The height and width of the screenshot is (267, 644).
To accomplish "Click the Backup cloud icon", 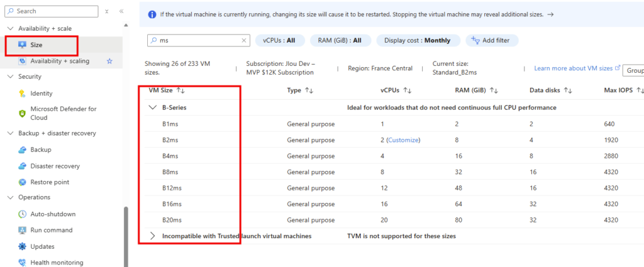I will [x=23, y=150].
